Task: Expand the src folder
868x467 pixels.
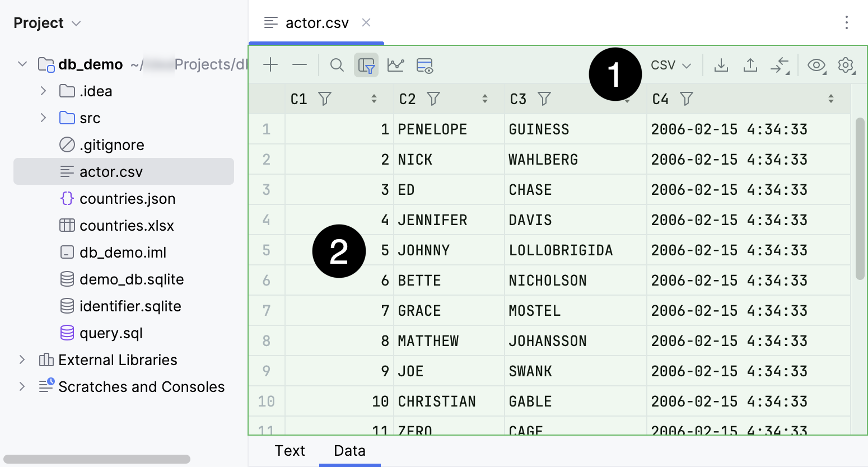Action: (x=44, y=118)
